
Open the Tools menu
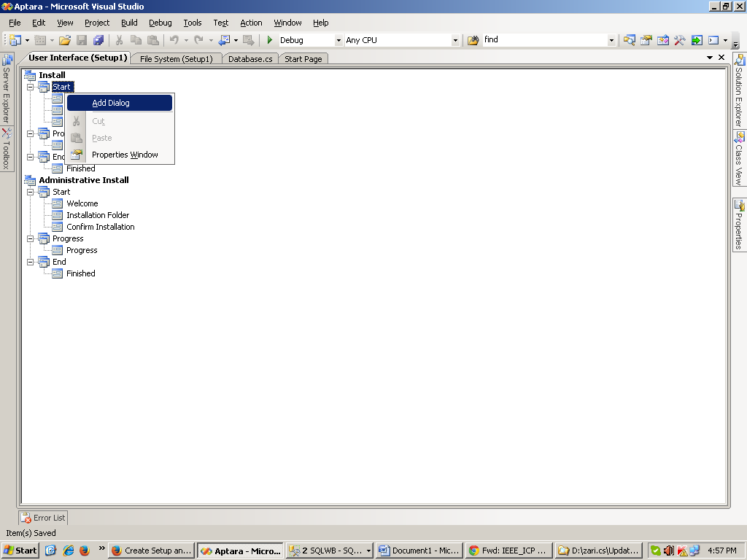click(x=193, y=23)
